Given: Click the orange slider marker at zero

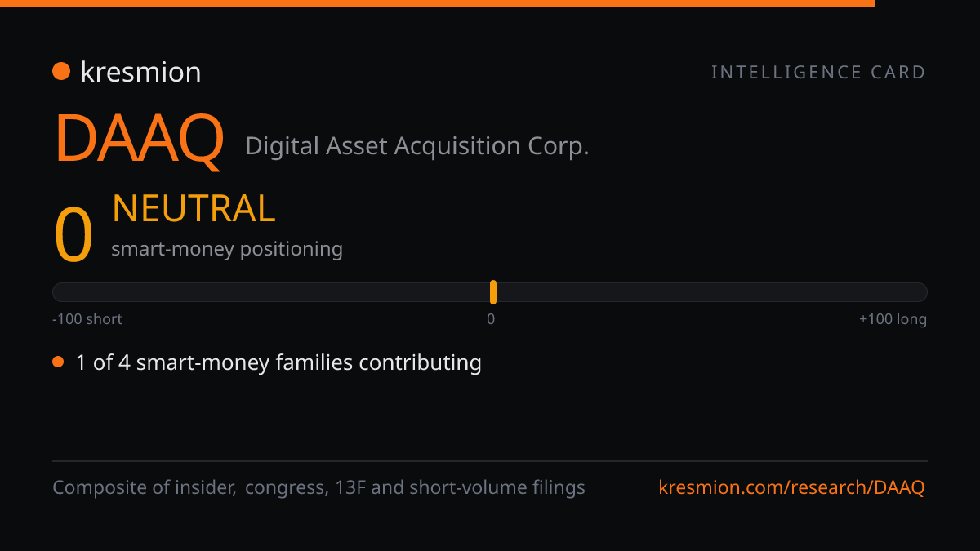Looking at the screenshot, I should click(493, 292).
